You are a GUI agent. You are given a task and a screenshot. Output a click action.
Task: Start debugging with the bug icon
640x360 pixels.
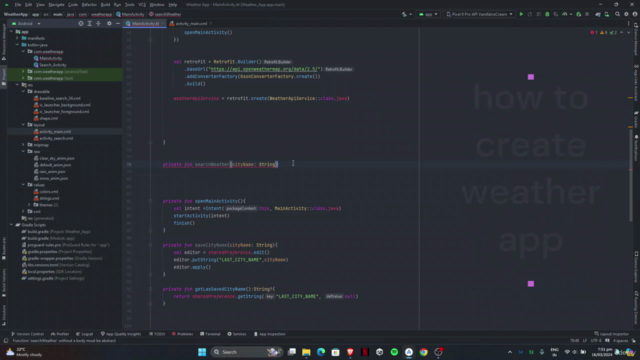(x=547, y=14)
